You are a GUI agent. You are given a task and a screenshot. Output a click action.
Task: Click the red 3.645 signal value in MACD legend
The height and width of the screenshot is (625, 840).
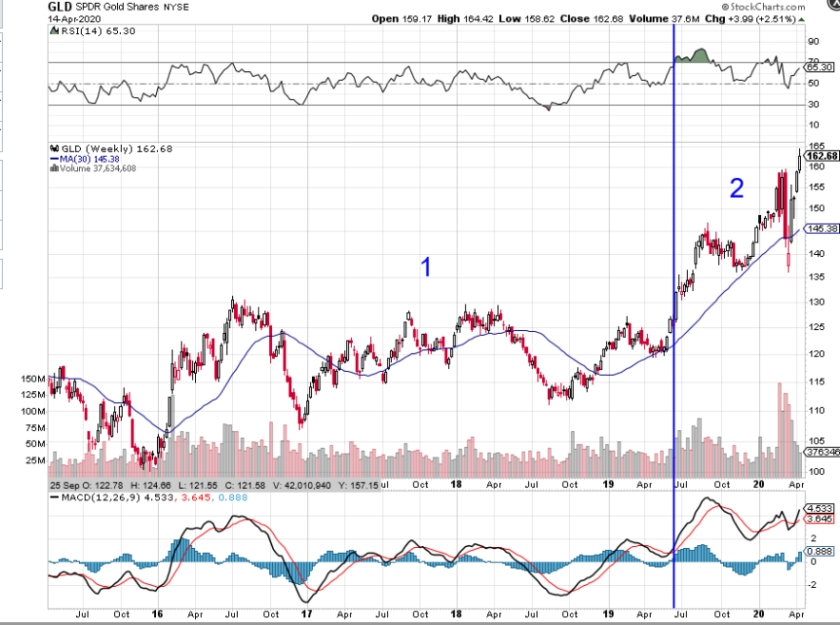click(x=194, y=498)
